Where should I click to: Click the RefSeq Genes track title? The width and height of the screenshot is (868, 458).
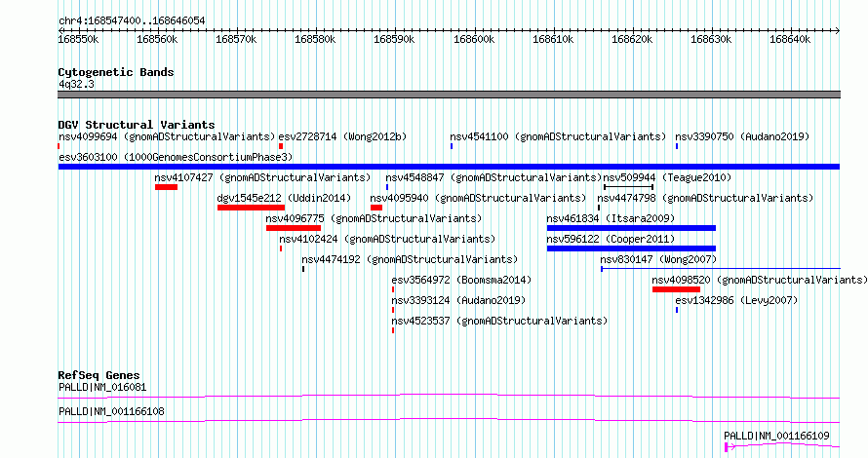point(99,375)
